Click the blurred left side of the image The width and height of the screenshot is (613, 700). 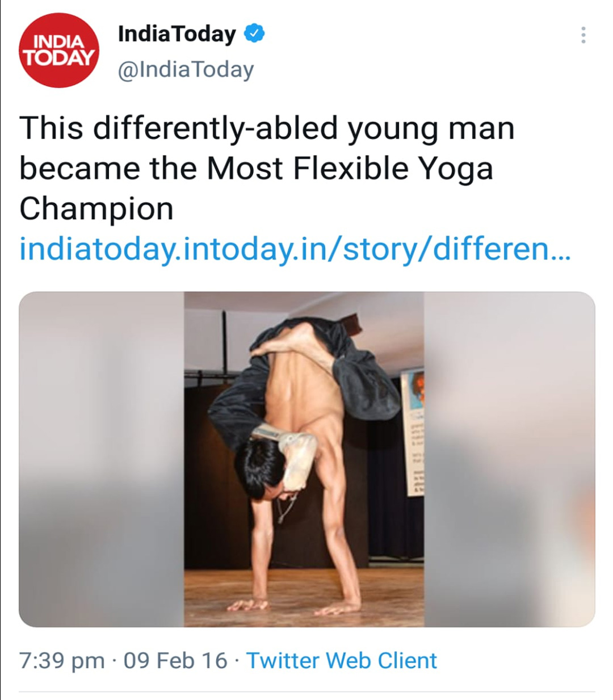102,459
